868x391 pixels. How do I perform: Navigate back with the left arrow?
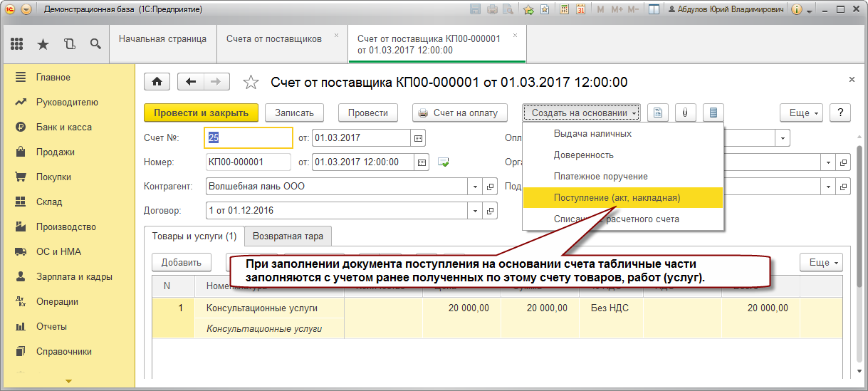tap(190, 82)
